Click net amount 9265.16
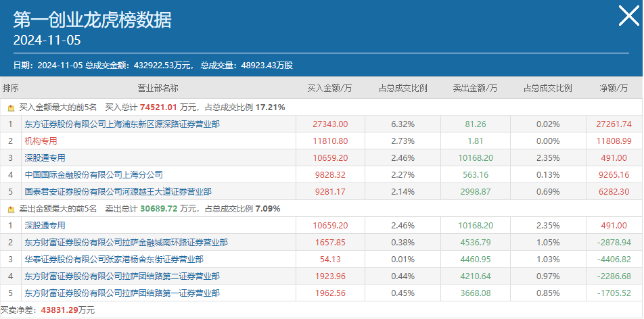The image size is (644, 319). (x=614, y=175)
